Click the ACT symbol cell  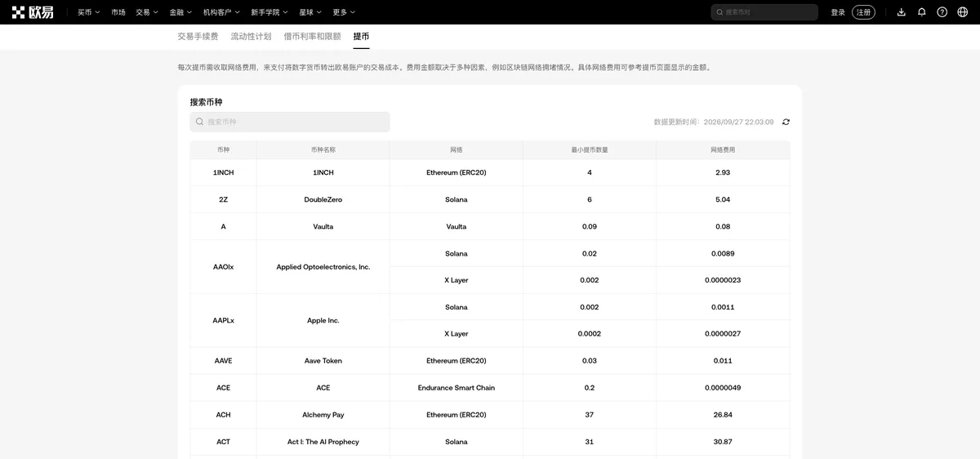tap(223, 442)
